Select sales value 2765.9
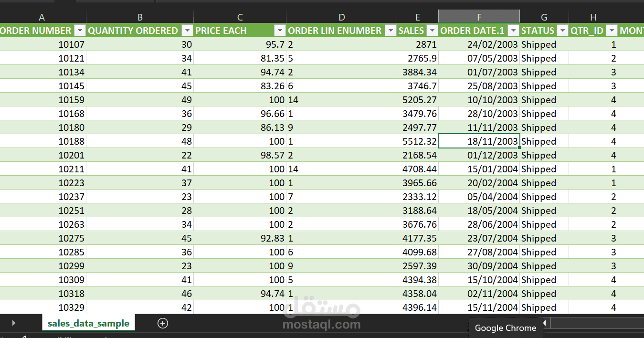This screenshot has width=644, height=338. point(417,58)
